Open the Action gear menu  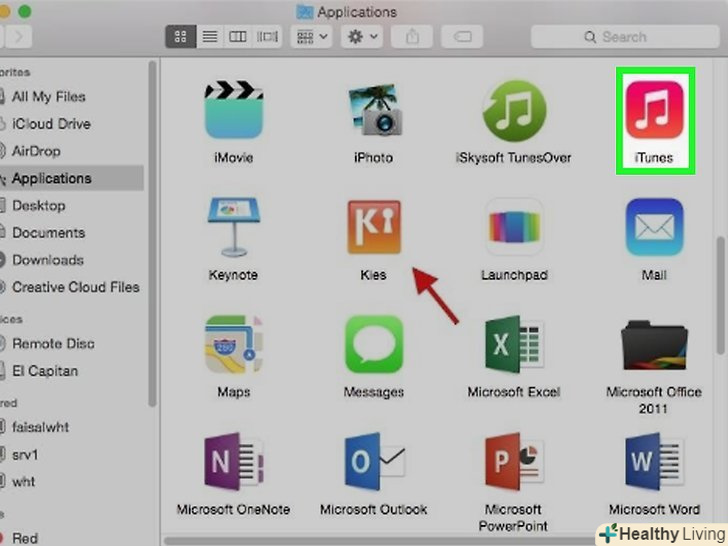(x=362, y=36)
